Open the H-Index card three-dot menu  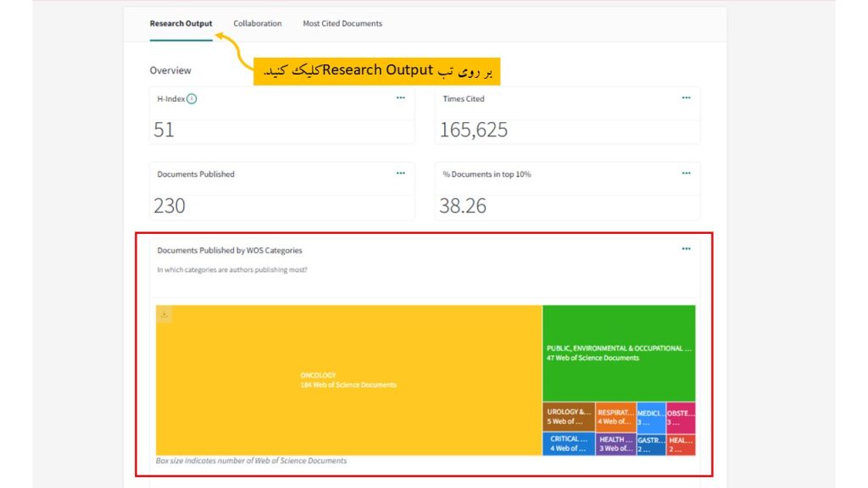[x=400, y=98]
